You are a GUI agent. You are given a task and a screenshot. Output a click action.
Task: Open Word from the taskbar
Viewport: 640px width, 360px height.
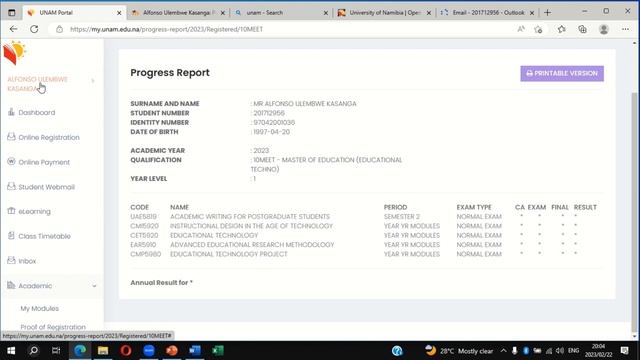[x=195, y=351]
